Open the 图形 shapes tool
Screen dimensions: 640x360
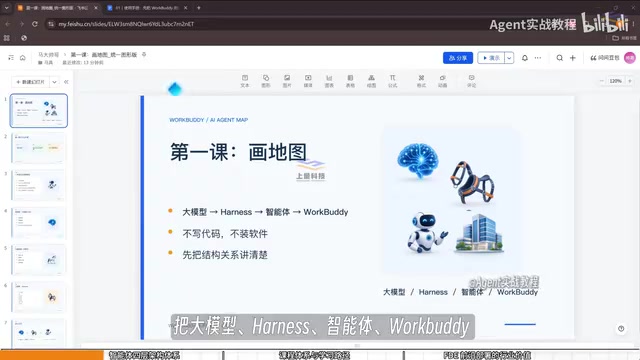(266, 81)
